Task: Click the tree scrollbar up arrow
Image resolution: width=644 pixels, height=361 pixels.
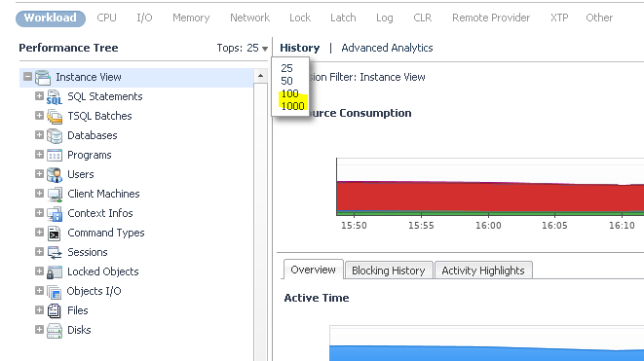Action: pos(260,76)
